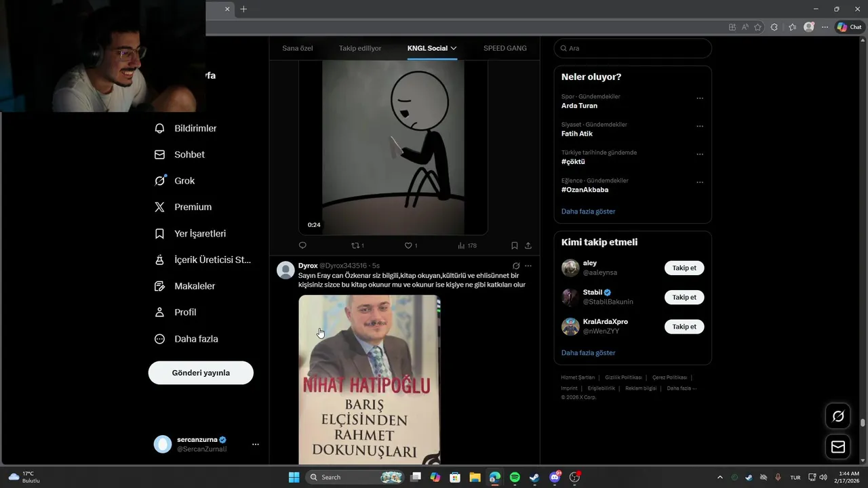This screenshot has width=868, height=488.
Task: Click the Grok icon on Dyrox's post
Action: [x=516, y=266]
